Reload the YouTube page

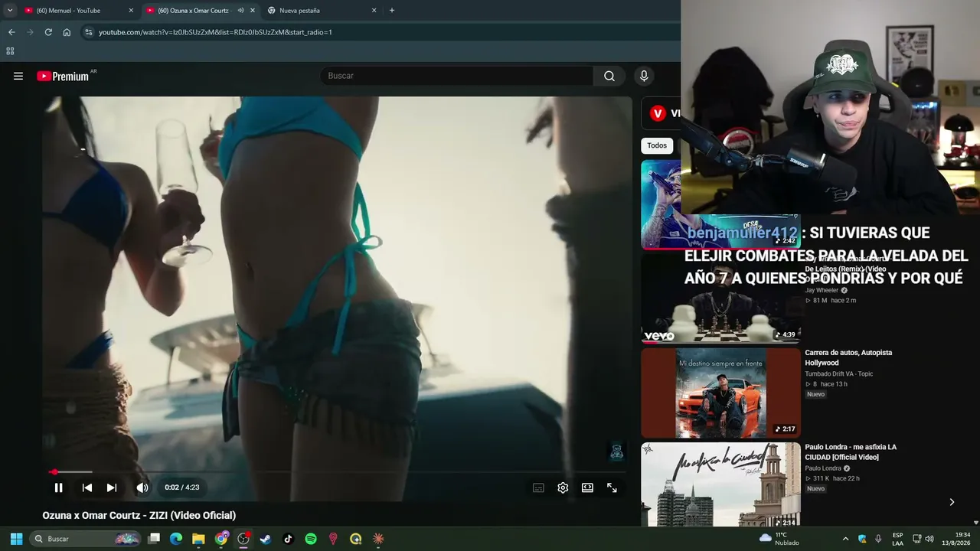click(x=48, y=32)
